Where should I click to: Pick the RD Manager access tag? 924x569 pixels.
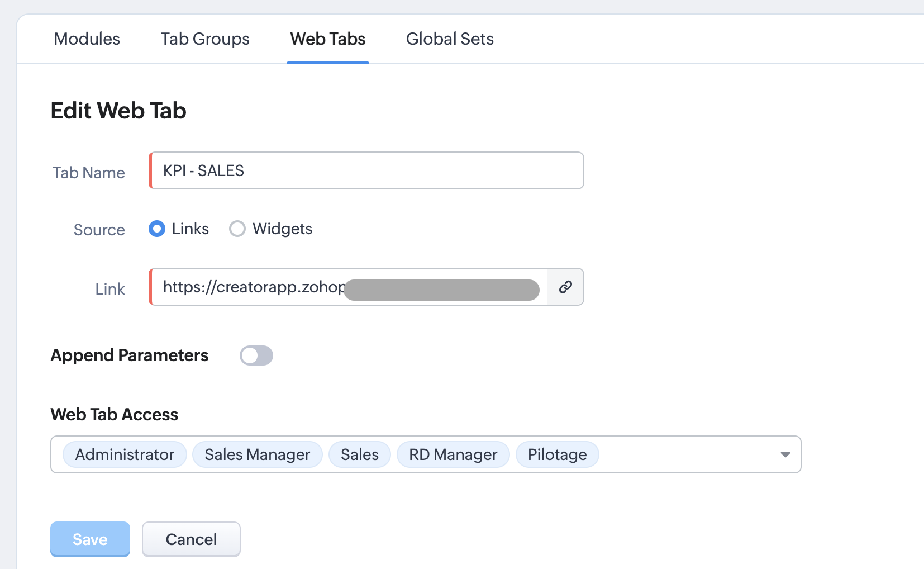(x=453, y=454)
